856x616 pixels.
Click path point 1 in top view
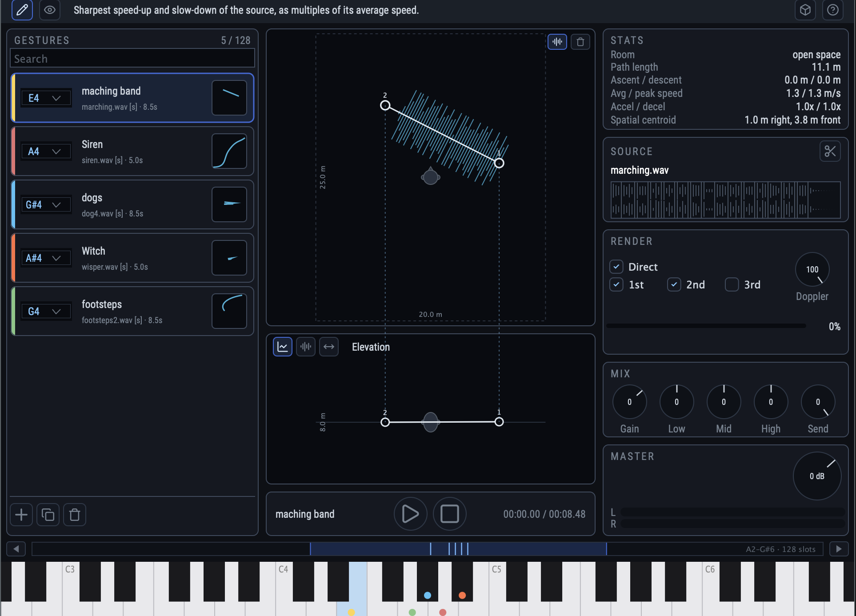click(x=499, y=163)
